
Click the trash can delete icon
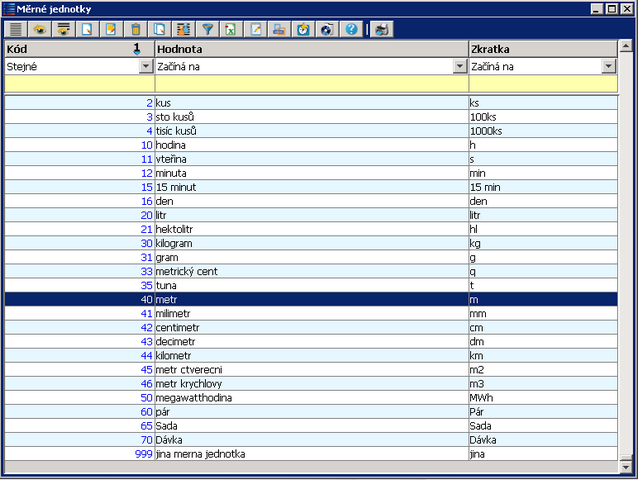(x=136, y=29)
